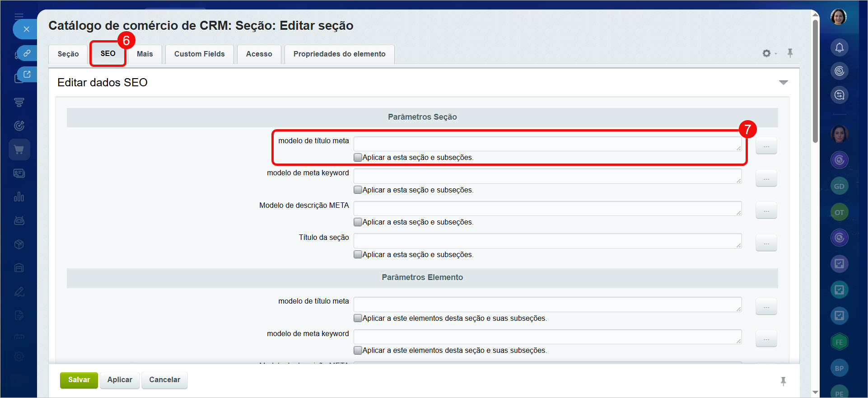868x398 pixels.
Task: Open the settings gear dropdown
Action: click(769, 53)
